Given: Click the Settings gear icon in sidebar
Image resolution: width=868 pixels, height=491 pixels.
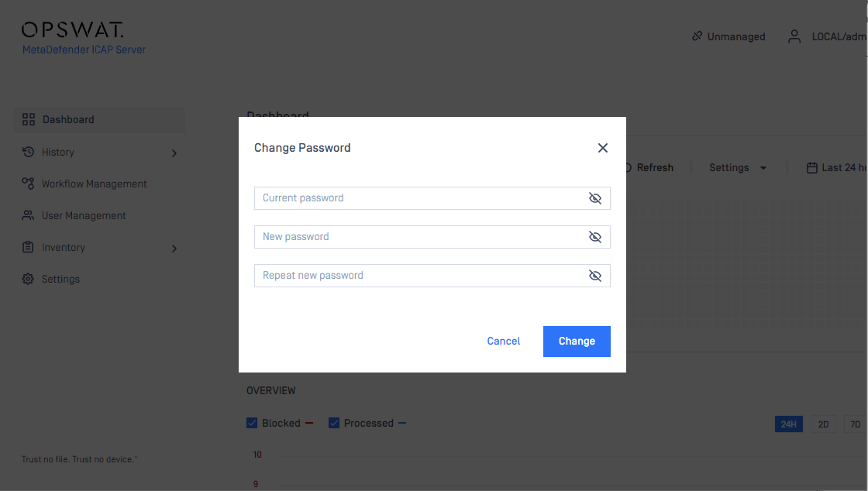Looking at the screenshot, I should pos(28,279).
